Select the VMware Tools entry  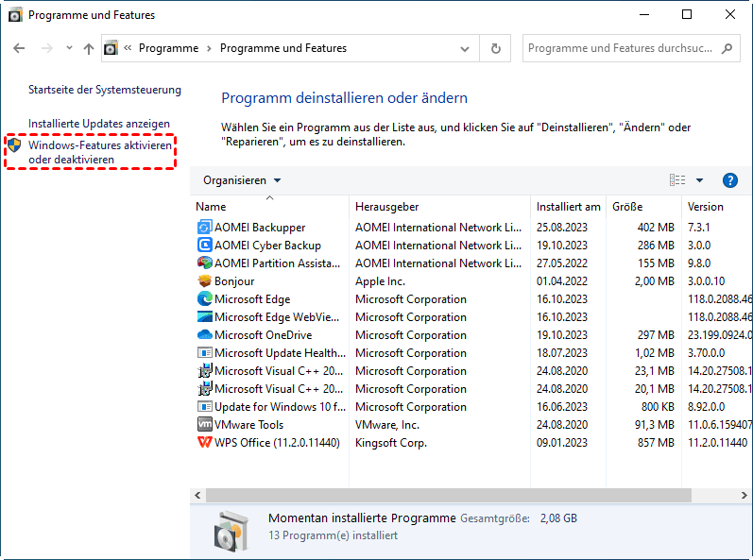(248, 425)
